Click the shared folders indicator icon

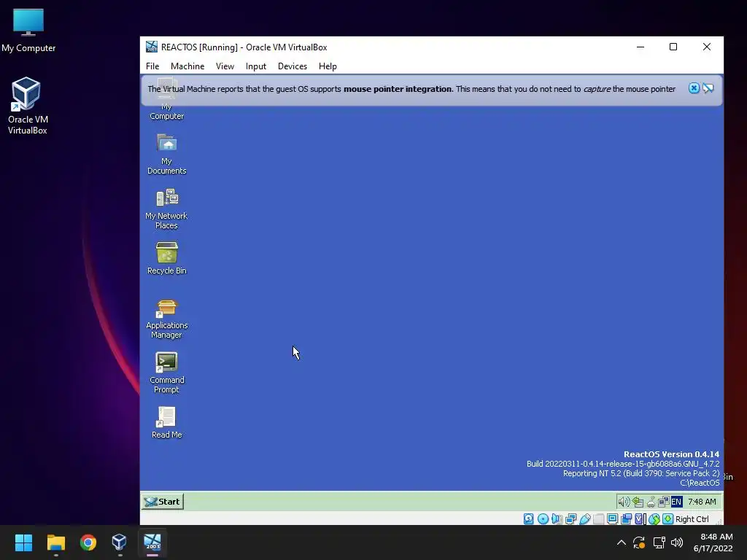598,519
